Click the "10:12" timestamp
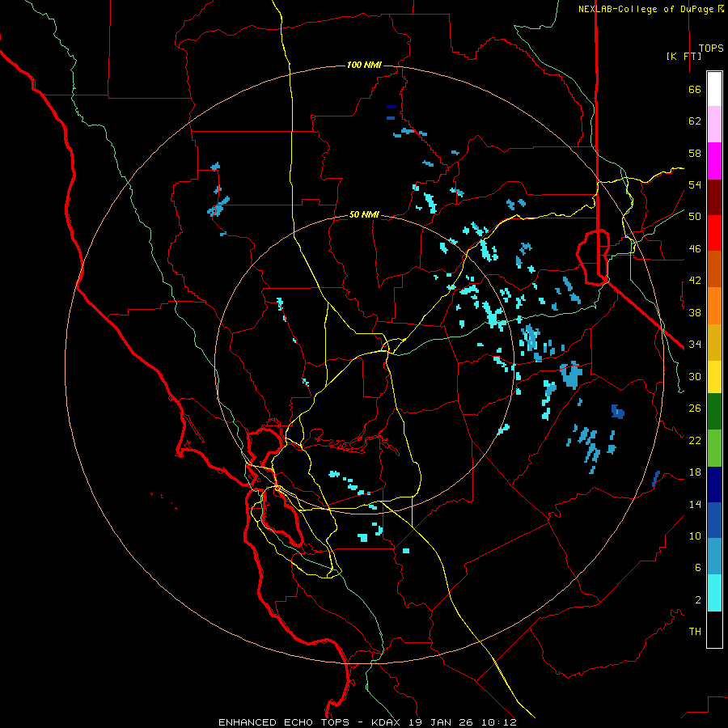The width and height of the screenshot is (728, 728). tap(499, 722)
